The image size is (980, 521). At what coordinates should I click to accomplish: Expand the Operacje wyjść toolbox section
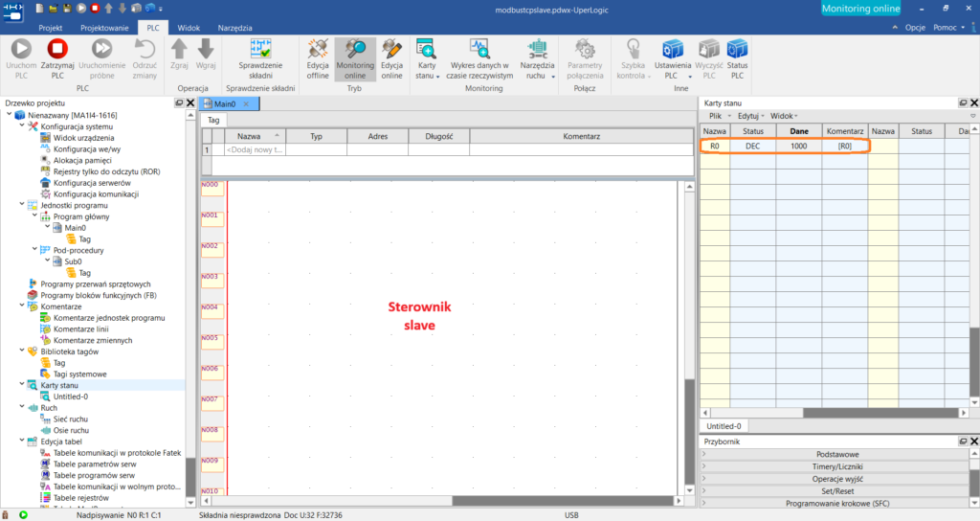[836, 479]
